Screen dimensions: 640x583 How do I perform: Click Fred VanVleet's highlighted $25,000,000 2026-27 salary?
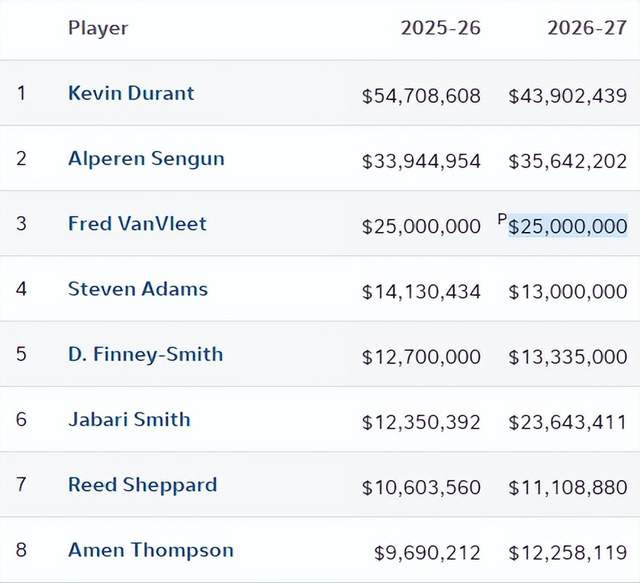click(568, 227)
